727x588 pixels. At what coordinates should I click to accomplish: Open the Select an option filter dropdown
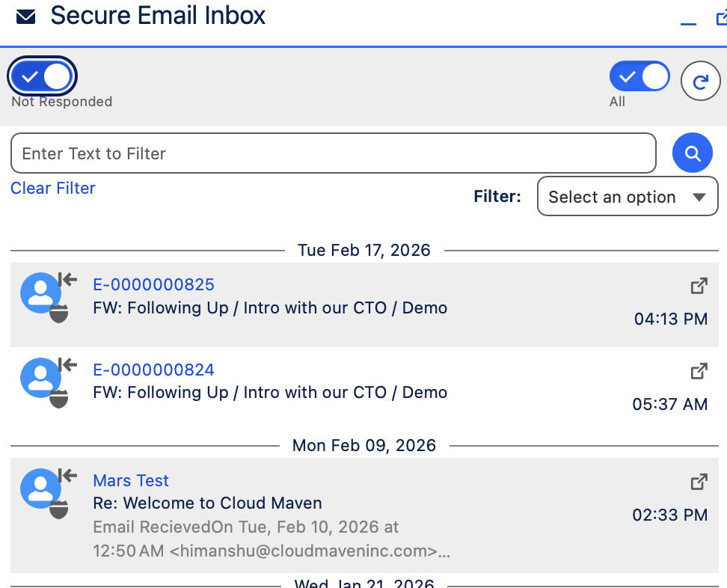[x=628, y=196]
